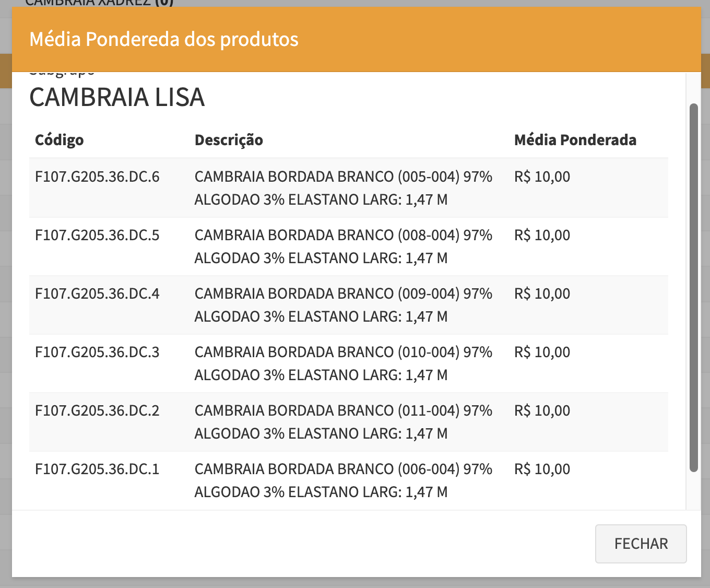Select product code F107.G205.36.DC.1
710x588 pixels.
[x=97, y=469]
